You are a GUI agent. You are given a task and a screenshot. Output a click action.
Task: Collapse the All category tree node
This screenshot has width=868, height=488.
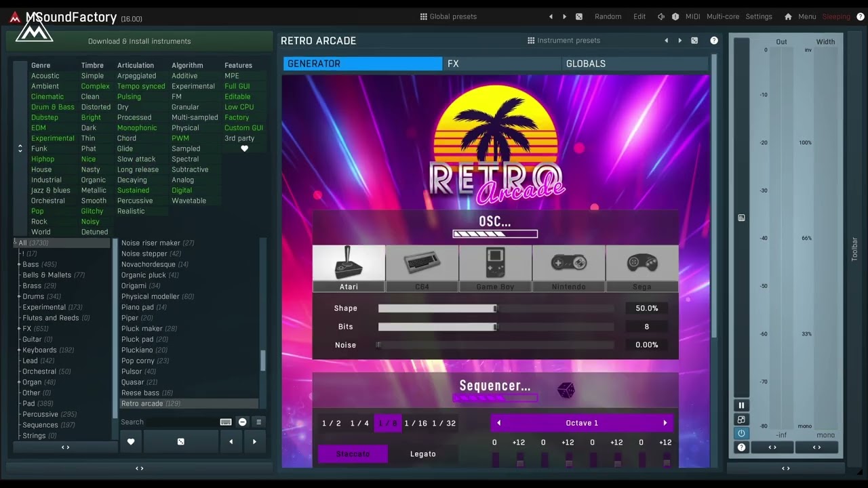[x=15, y=242]
